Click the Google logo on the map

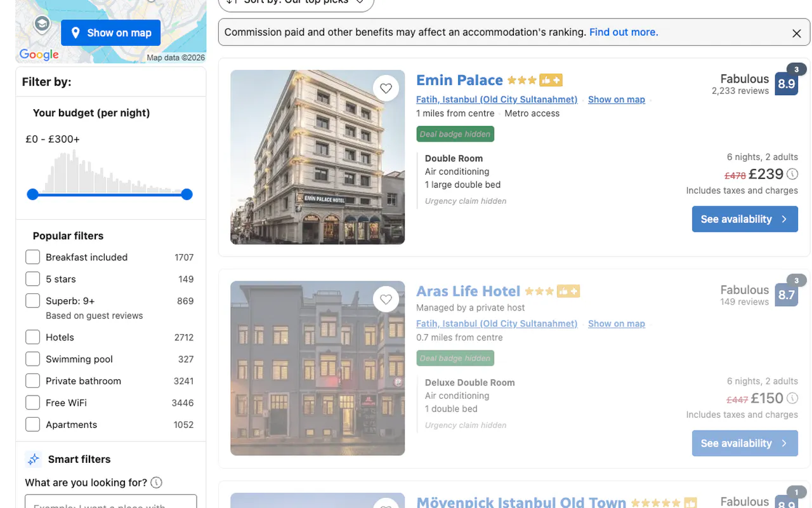coord(39,55)
